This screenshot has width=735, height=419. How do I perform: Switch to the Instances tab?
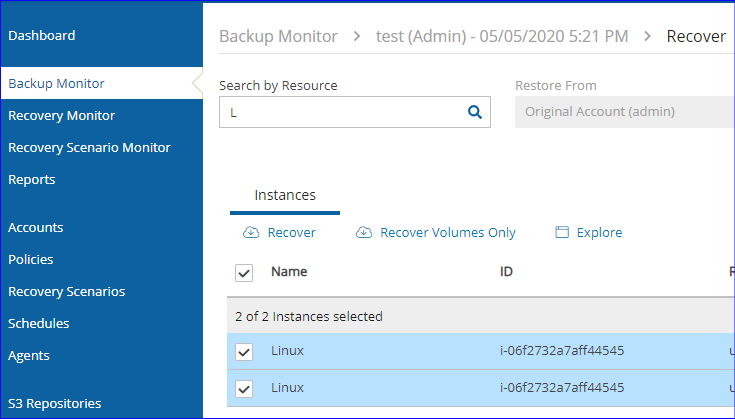[x=285, y=195]
